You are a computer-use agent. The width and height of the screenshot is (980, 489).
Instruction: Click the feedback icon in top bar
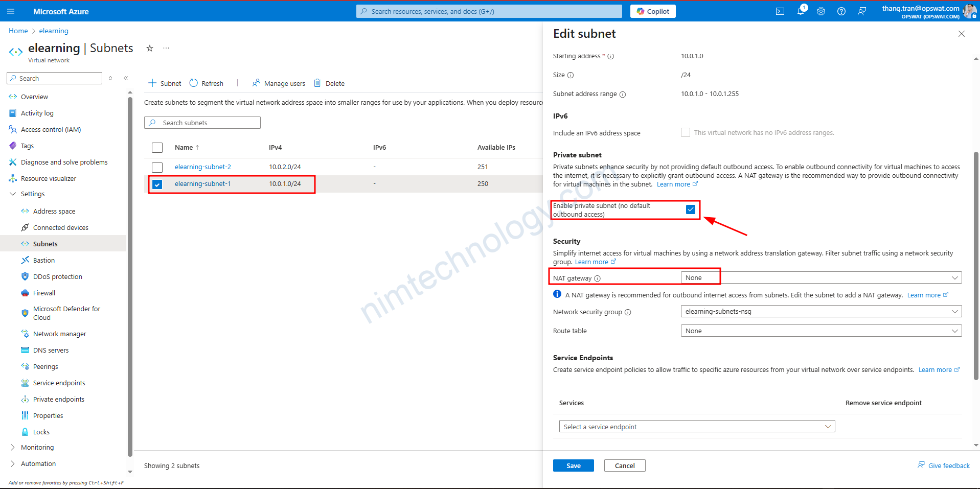pos(862,11)
